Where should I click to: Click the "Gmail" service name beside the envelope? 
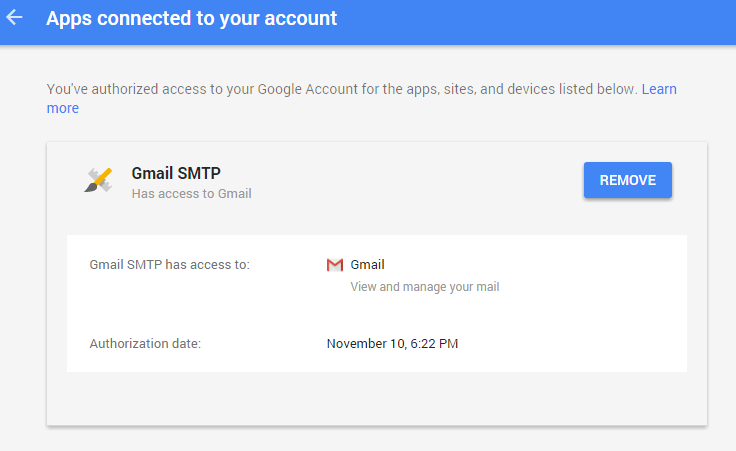coord(368,265)
